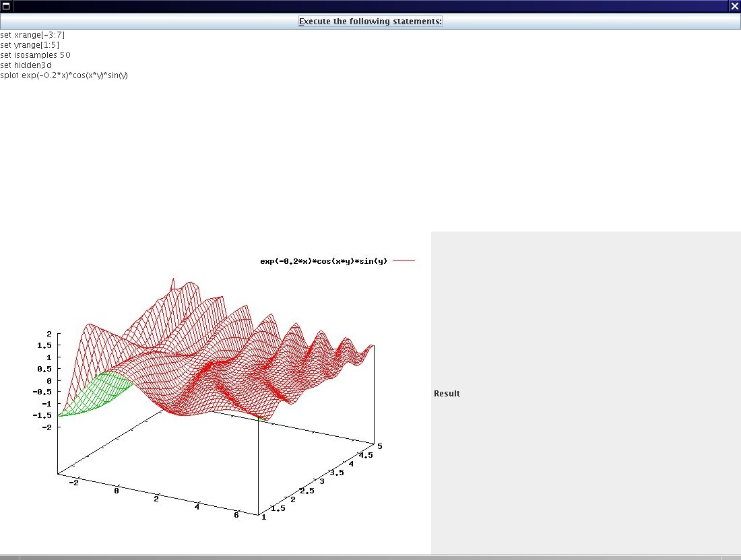Click the x-axis tick label 0
Viewport: 741px width, 560px height.
click(117, 491)
